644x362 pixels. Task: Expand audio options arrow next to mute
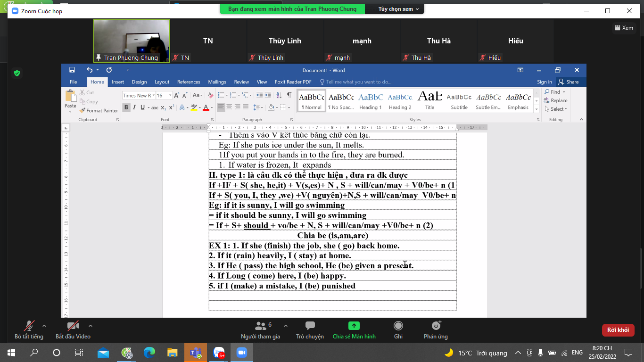[x=44, y=326]
